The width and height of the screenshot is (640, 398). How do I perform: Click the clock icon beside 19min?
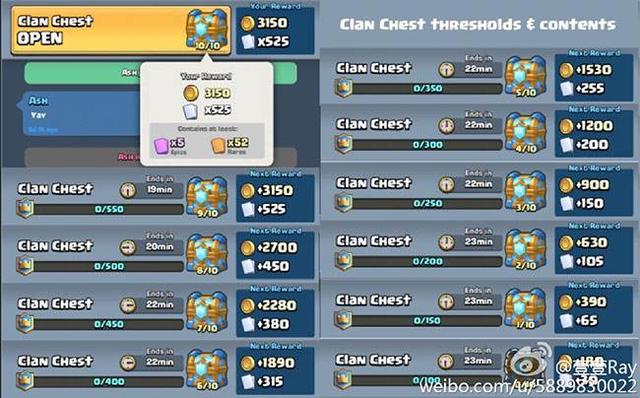[x=128, y=190]
